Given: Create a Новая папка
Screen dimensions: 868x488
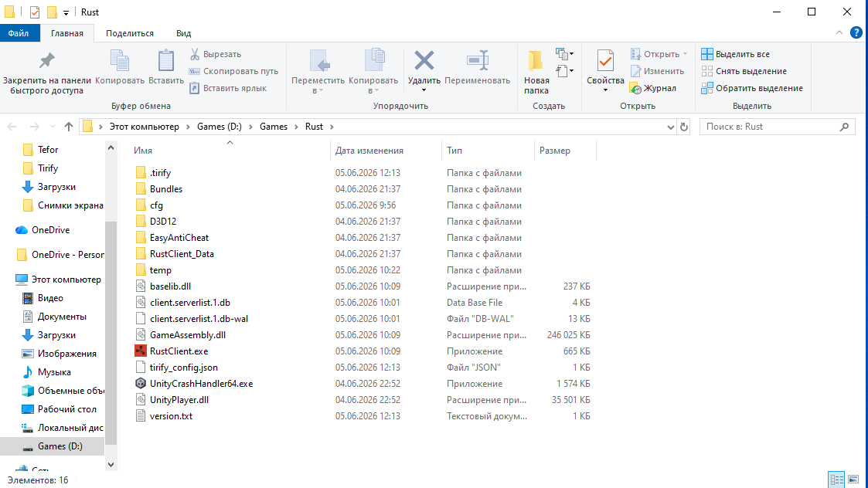Looking at the screenshot, I should 536,72.
